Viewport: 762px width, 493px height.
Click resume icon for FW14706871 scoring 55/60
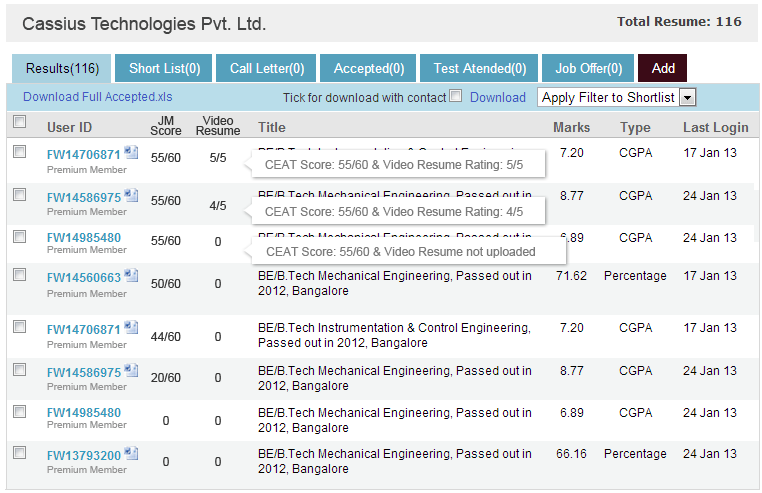[x=131, y=153]
